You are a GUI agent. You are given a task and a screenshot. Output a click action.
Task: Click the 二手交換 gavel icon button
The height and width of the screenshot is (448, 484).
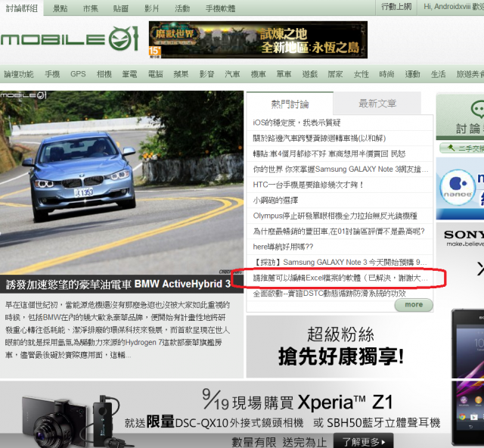[461, 148]
